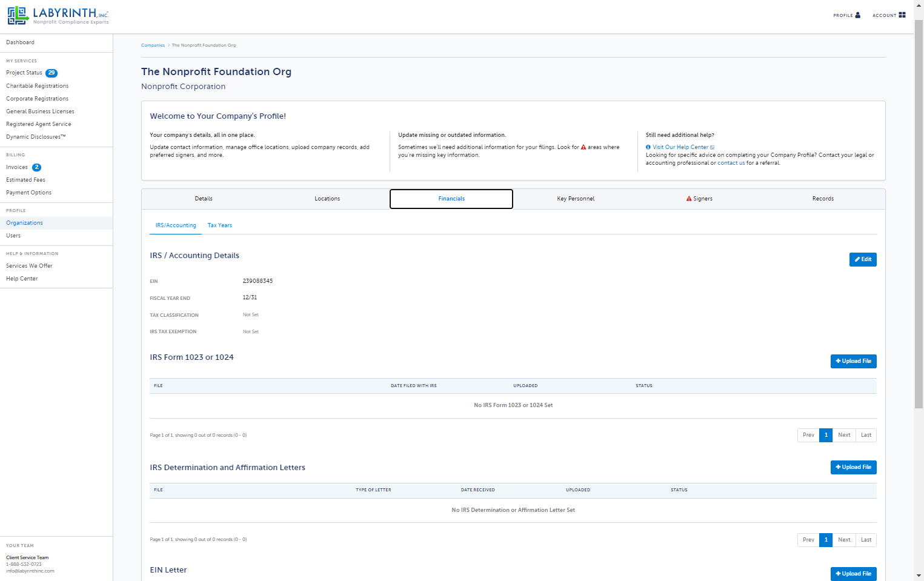Image resolution: width=924 pixels, height=581 pixels.
Task: Switch to the Details tab
Action: 204,199
